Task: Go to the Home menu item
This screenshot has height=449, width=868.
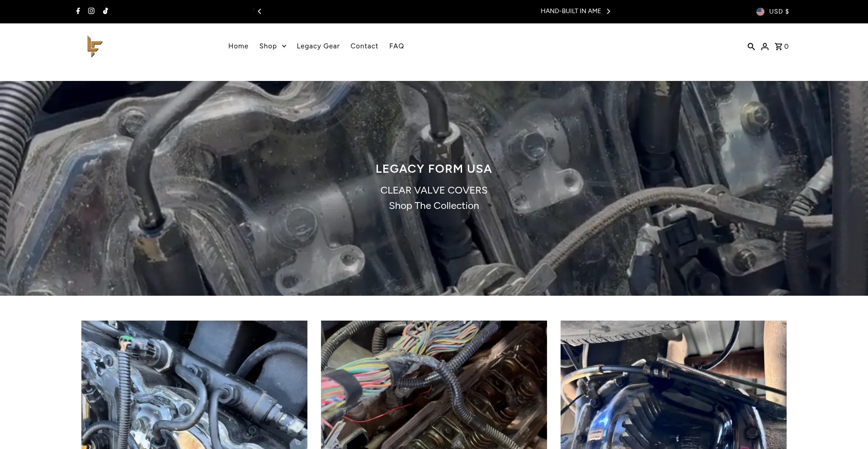Action: [x=238, y=46]
